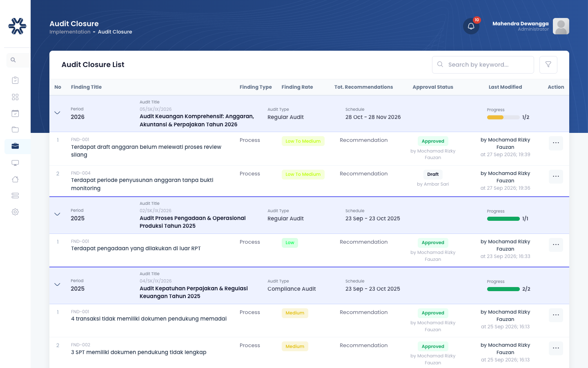588x368 pixels.
Task: Click the filter funnel button
Action: tap(548, 65)
